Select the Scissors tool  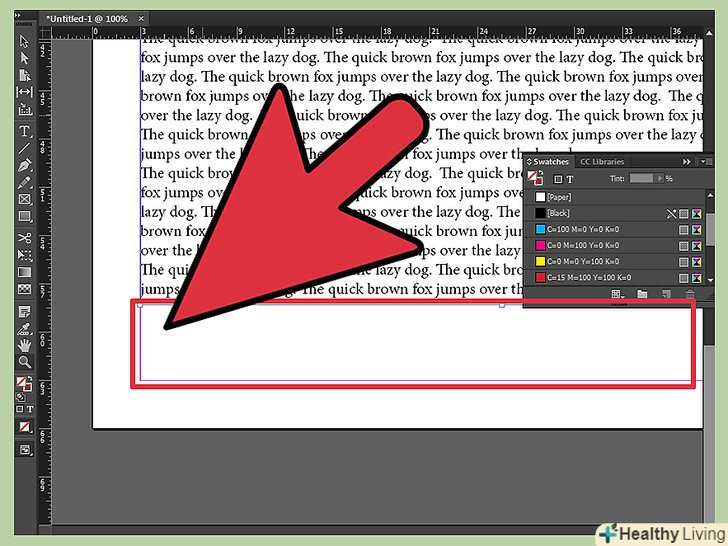(25, 238)
